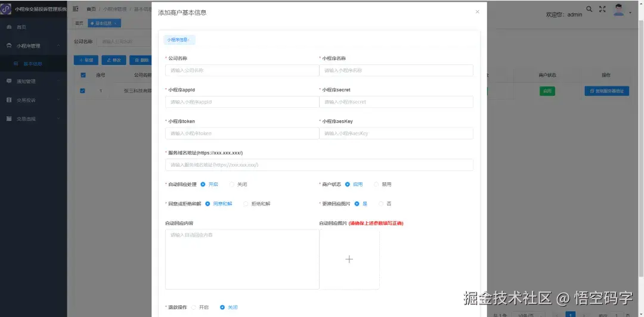The width and height of the screenshot is (644, 317).
Task: Expand the 交易违规 menu chevron
Action: (x=58, y=119)
